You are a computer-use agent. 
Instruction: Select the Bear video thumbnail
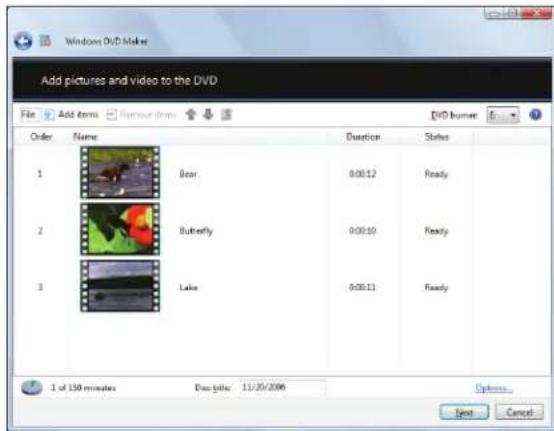pyautogui.click(x=120, y=172)
